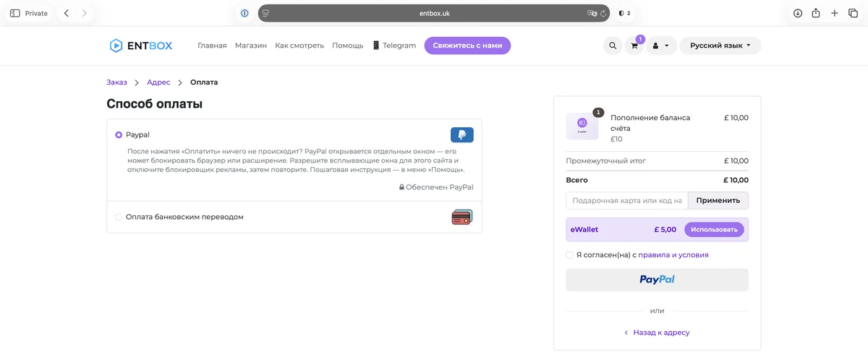The height and width of the screenshot is (360, 868).
Task: Click the Способ оплаты heading
Action: coord(154,104)
